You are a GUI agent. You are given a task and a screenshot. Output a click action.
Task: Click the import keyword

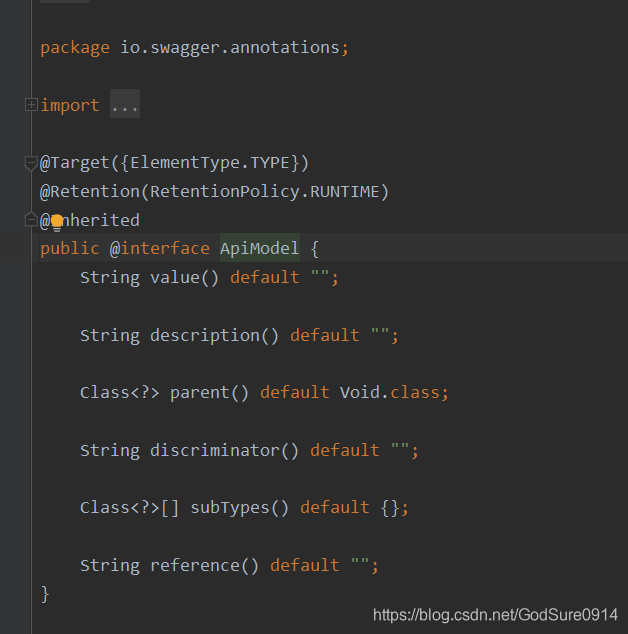(x=70, y=105)
